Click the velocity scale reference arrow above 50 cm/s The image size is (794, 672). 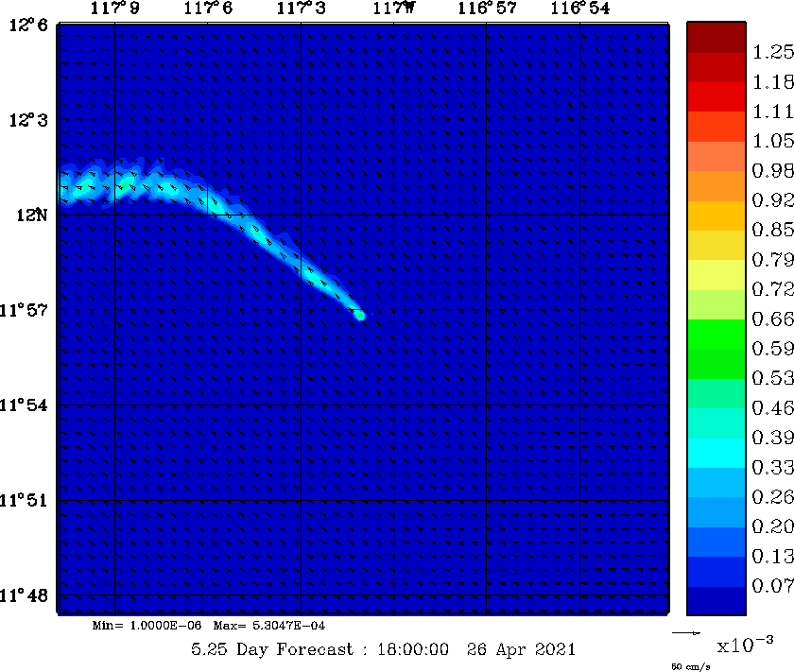(686, 632)
